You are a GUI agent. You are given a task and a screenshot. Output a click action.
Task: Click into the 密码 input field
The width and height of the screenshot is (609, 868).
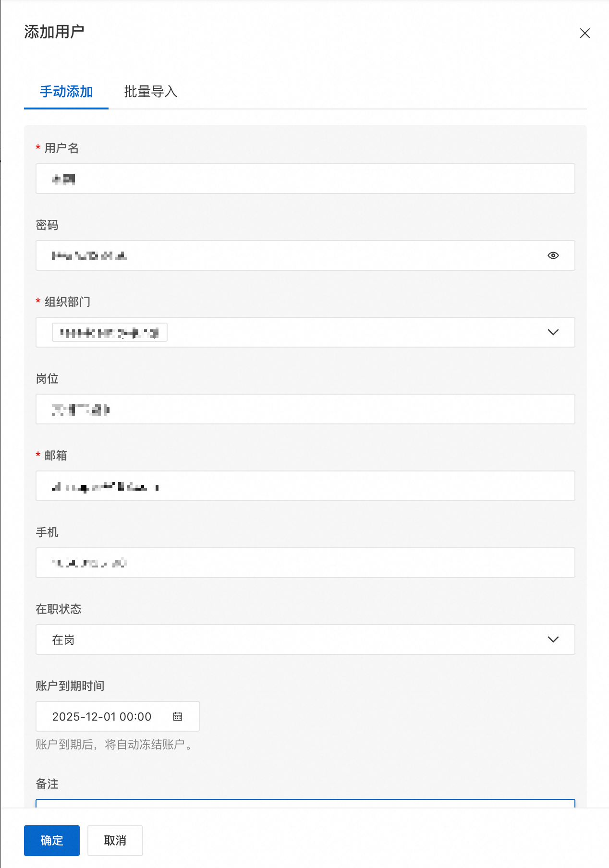(x=288, y=255)
